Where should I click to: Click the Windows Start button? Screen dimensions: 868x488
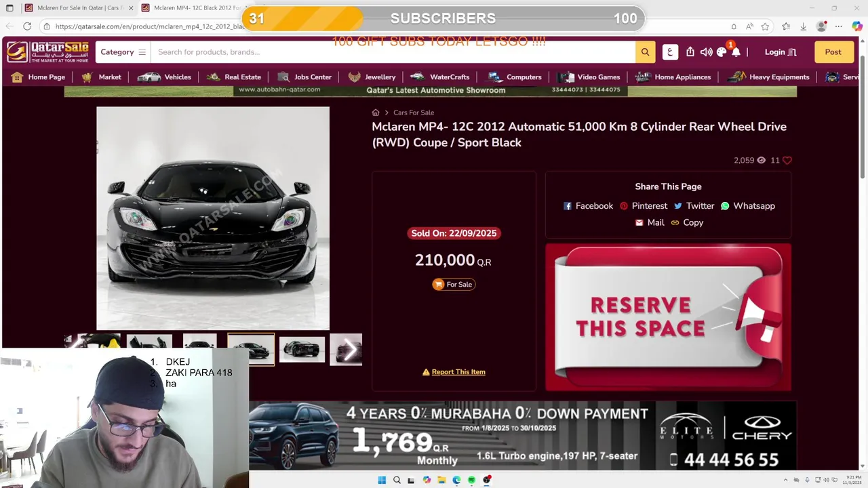(382, 480)
